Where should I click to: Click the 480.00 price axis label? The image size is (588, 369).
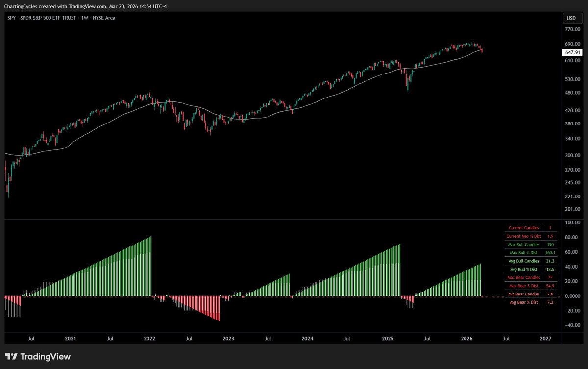click(572, 93)
